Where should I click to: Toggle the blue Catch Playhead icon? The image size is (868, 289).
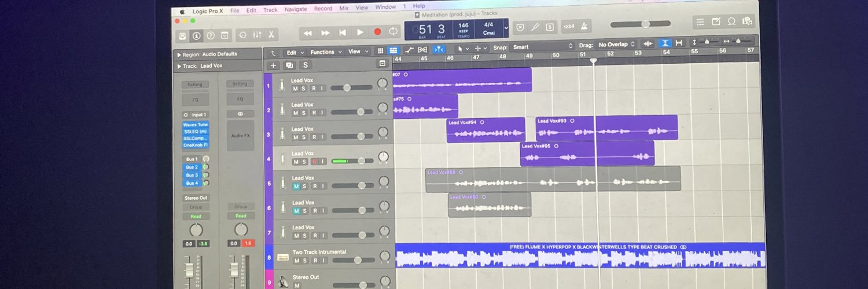[439, 49]
